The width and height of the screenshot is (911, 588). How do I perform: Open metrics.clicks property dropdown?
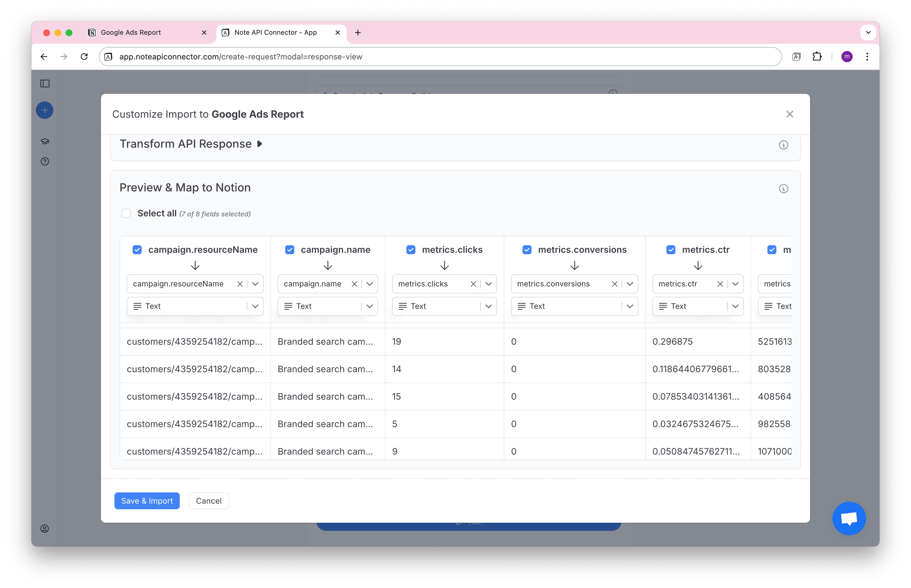(x=488, y=284)
